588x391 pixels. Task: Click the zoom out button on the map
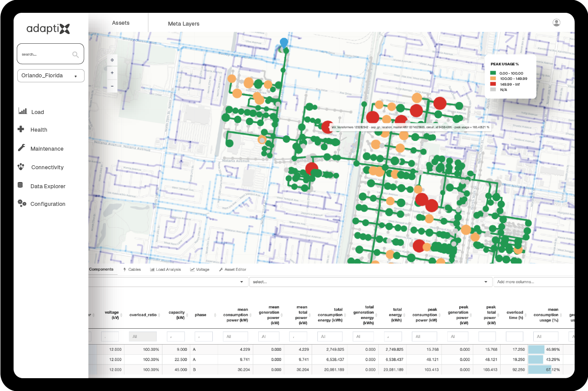coord(112,86)
